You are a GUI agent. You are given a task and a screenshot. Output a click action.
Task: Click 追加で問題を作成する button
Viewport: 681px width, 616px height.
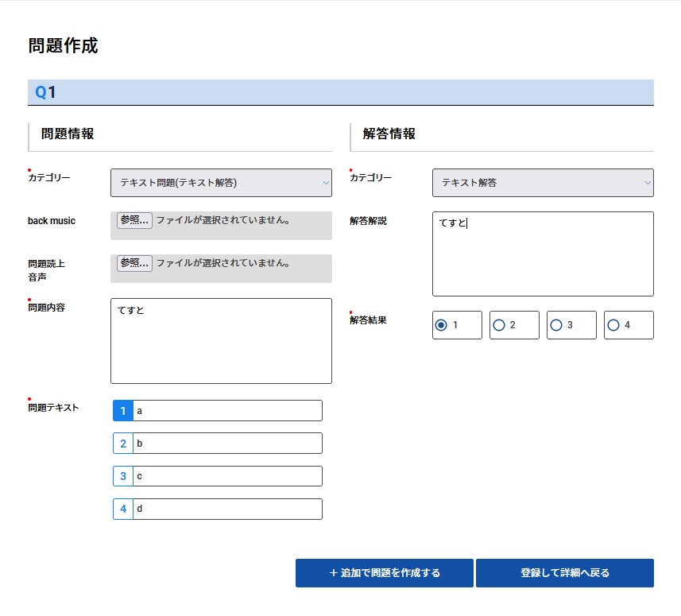coord(384,573)
